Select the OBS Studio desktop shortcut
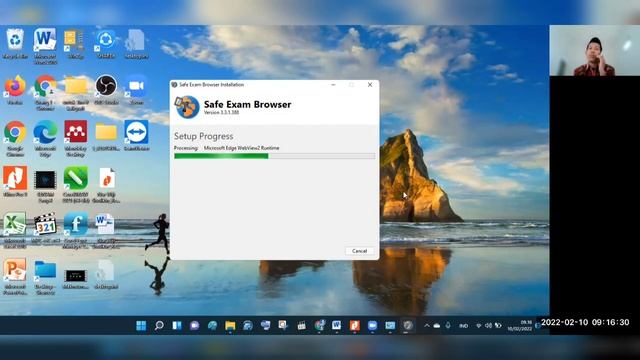640x360 pixels. 106,90
